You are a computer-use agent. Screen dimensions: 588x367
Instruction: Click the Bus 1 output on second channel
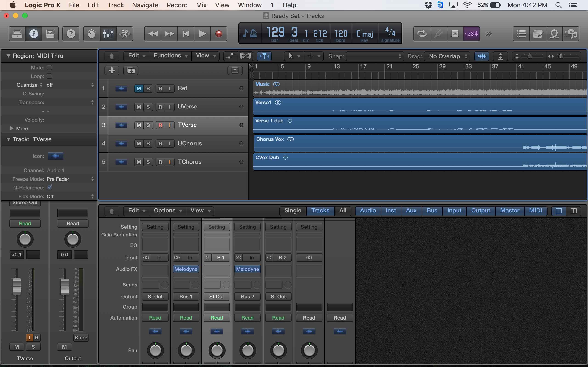pos(185,296)
